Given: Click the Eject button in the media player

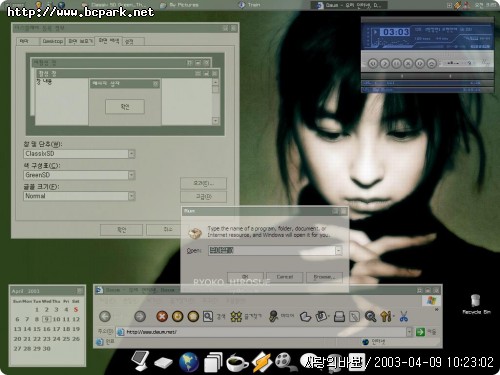Looking at the screenshot, I should [x=432, y=63].
